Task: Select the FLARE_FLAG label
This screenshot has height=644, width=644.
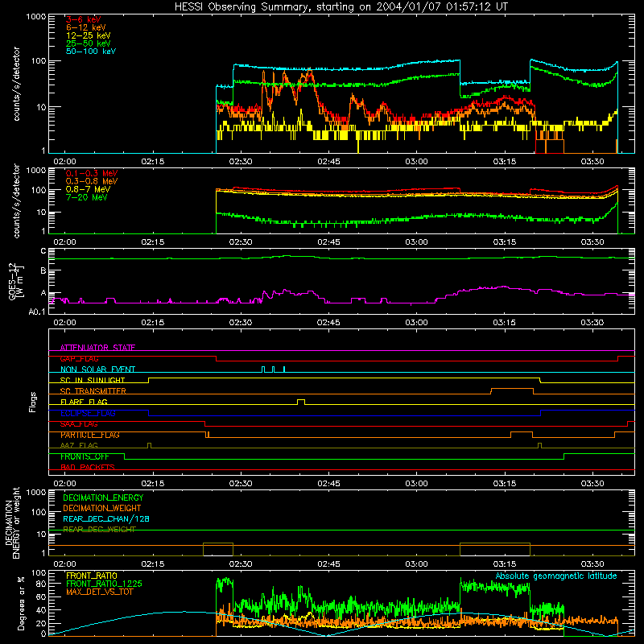Action: point(84,402)
